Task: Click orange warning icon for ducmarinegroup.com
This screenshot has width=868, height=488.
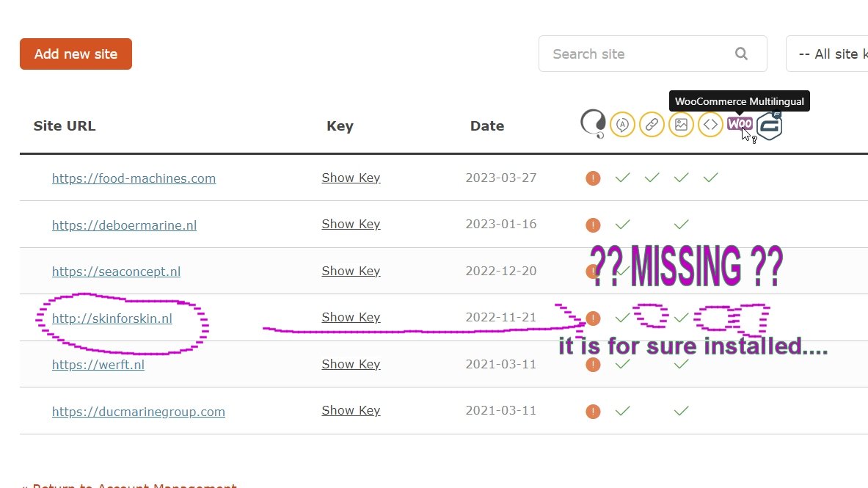Action: click(x=593, y=412)
